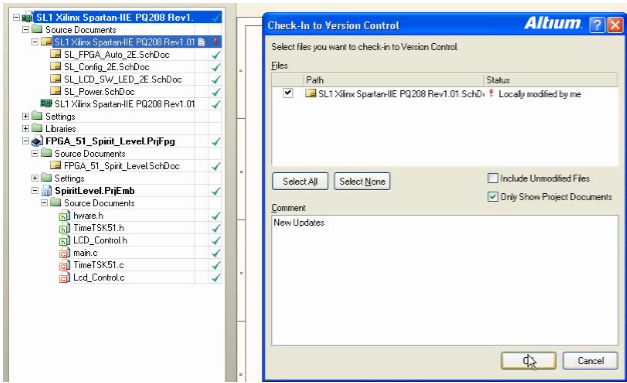Screen dimensions: 627x383
Task: Collapse the SL1 Xilinx Spartan-IIE Rev1.01 schematic node
Action: (x=35, y=42)
